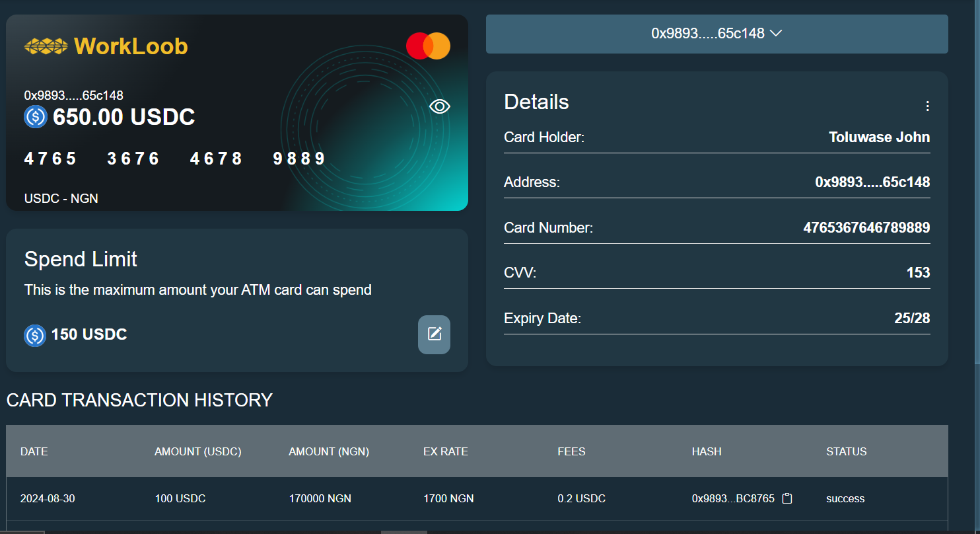Click the EX RATE column header
Screen dimensions: 980x534
(x=446, y=452)
